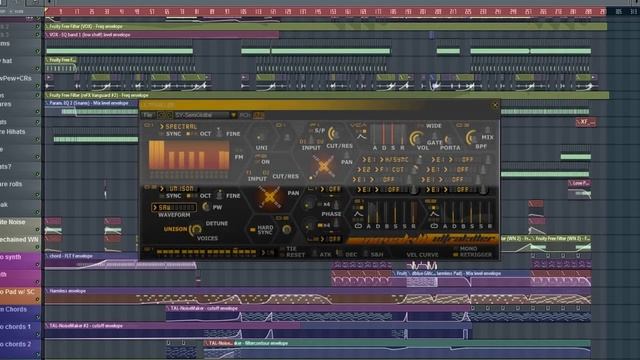Open the F1 CUT modulation destination selector
640x360 pixels.
392,169
